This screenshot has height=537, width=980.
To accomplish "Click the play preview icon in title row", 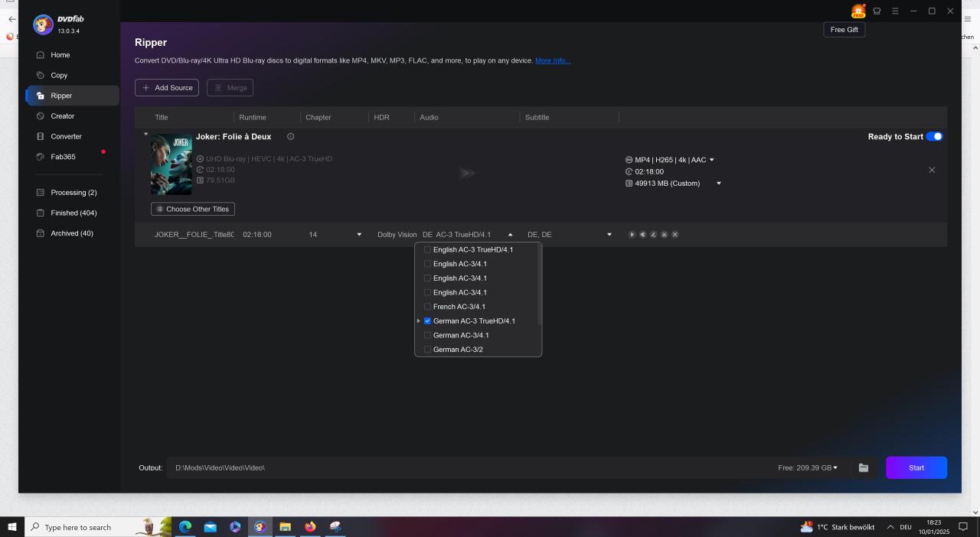I will coord(632,235).
